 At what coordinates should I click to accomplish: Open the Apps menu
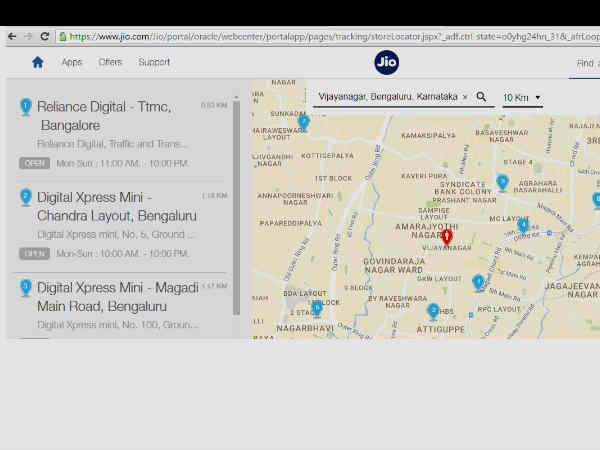72,62
